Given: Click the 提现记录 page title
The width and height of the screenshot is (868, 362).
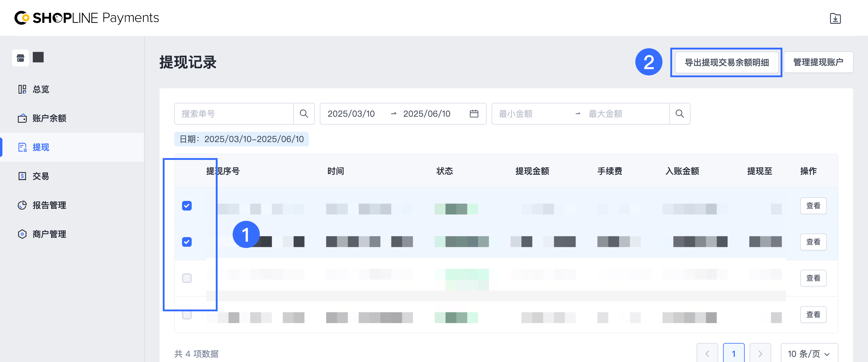Looking at the screenshot, I should [x=188, y=62].
